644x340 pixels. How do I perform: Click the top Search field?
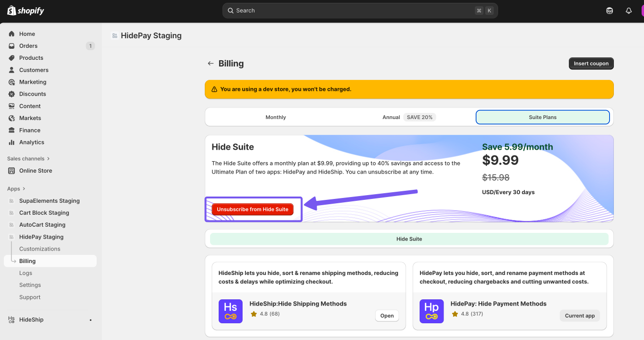[360, 11]
